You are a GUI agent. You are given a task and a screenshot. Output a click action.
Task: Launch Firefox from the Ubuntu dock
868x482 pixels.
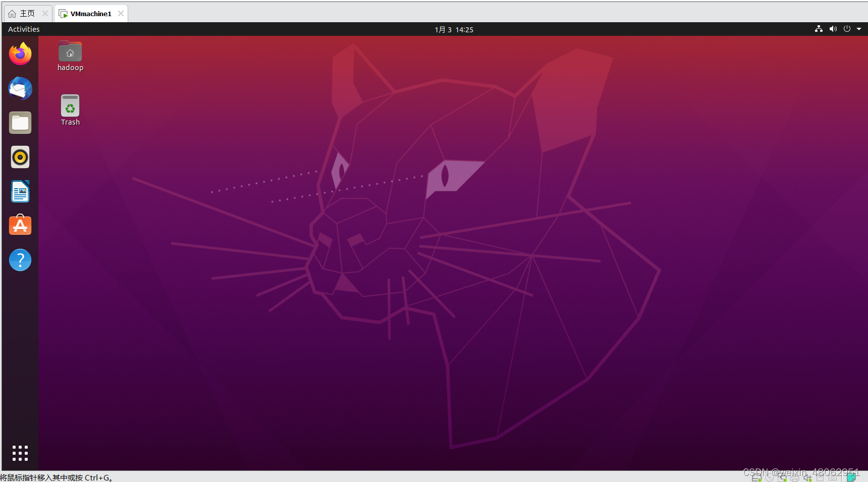(x=20, y=54)
